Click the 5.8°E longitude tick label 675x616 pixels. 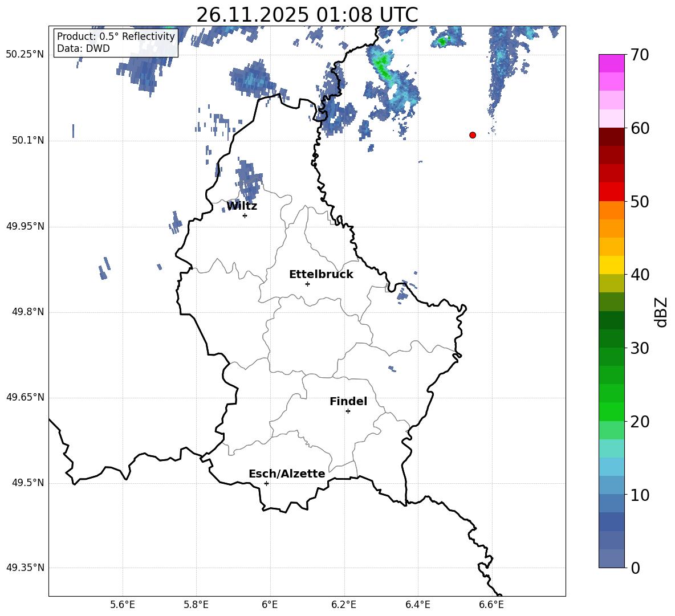196,605
